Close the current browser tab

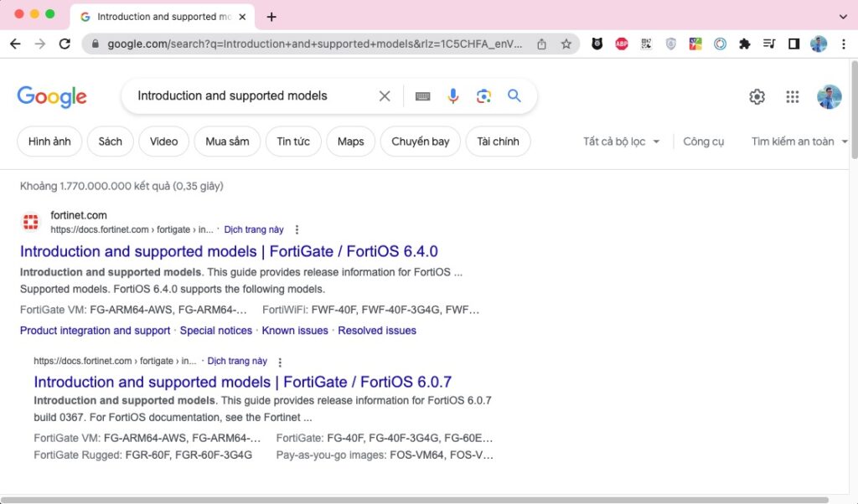[x=242, y=17]
